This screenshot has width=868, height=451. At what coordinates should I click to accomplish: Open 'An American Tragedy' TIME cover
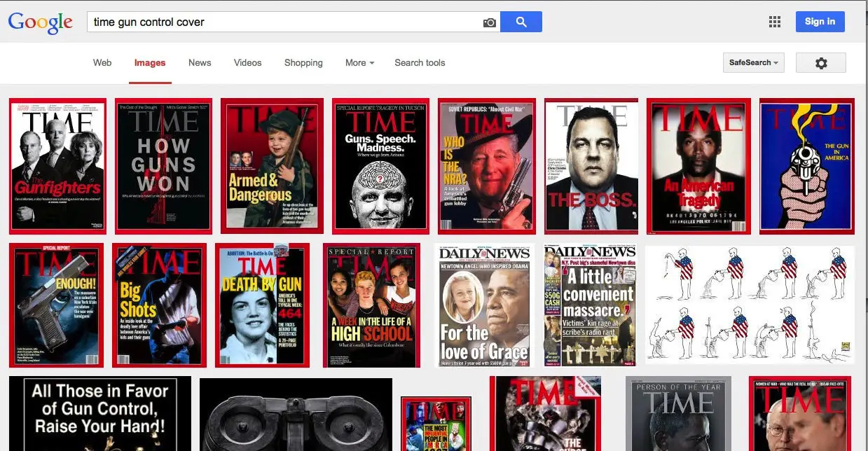click(698, 166)
